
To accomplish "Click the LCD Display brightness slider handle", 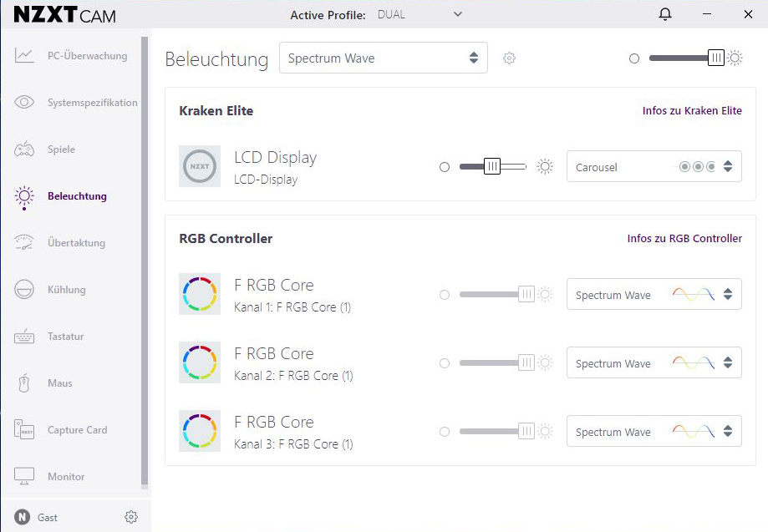I will [492, 167].
